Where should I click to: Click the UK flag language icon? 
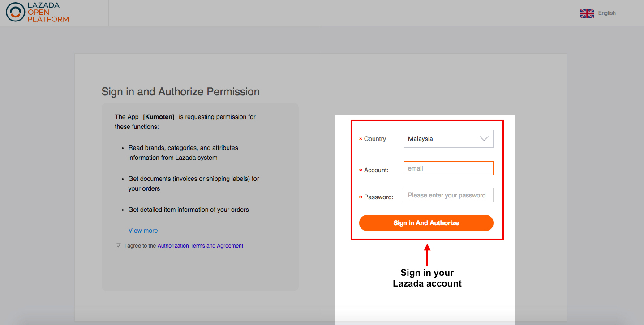click(587, 13)
